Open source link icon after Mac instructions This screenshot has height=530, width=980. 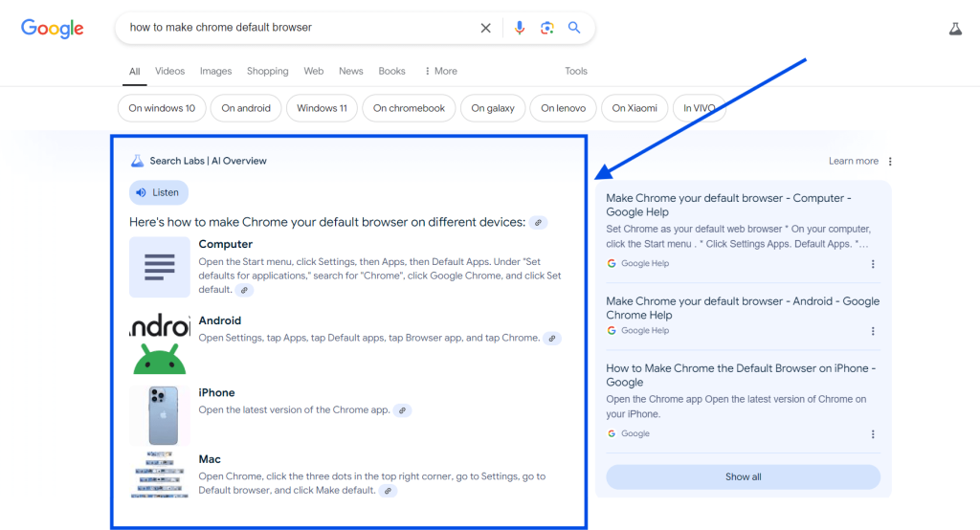click(x=389, y=491)
